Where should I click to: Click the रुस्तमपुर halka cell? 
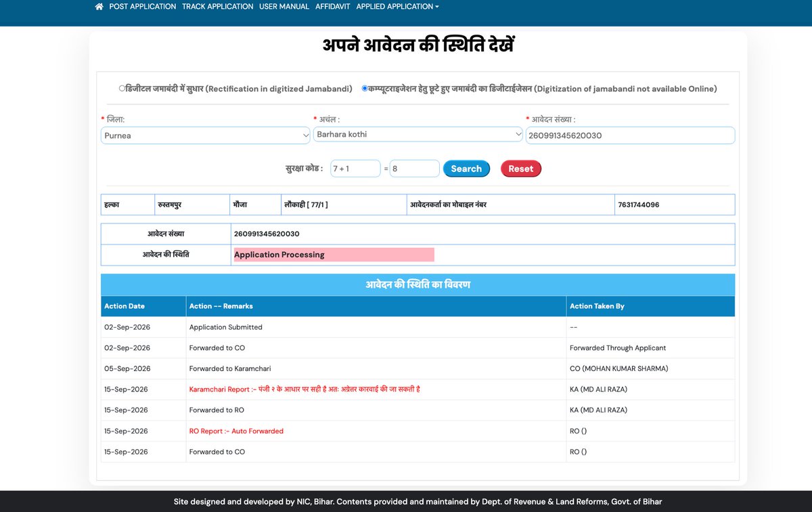click(192, 205)
